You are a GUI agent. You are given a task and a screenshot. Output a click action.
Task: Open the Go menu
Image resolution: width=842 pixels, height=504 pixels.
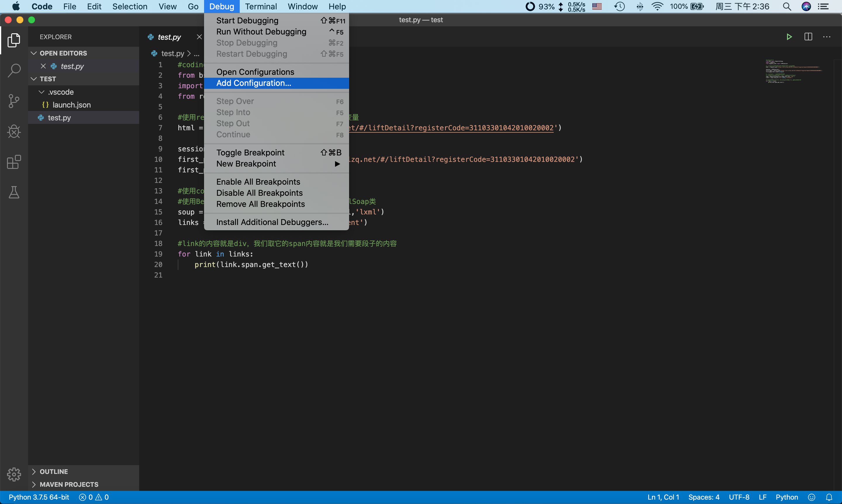[193, 6]
